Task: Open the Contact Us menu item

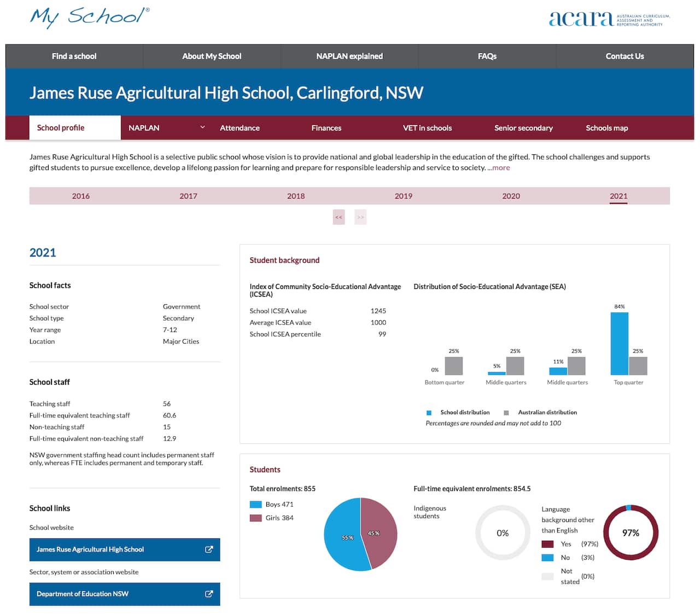Action: pyautogui.click(x=625, y=56)
